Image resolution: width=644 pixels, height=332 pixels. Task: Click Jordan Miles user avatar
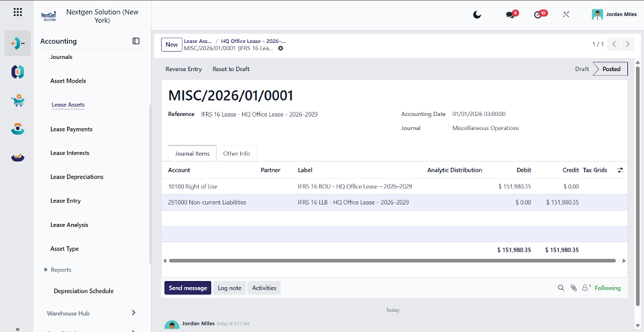(597, 14)
